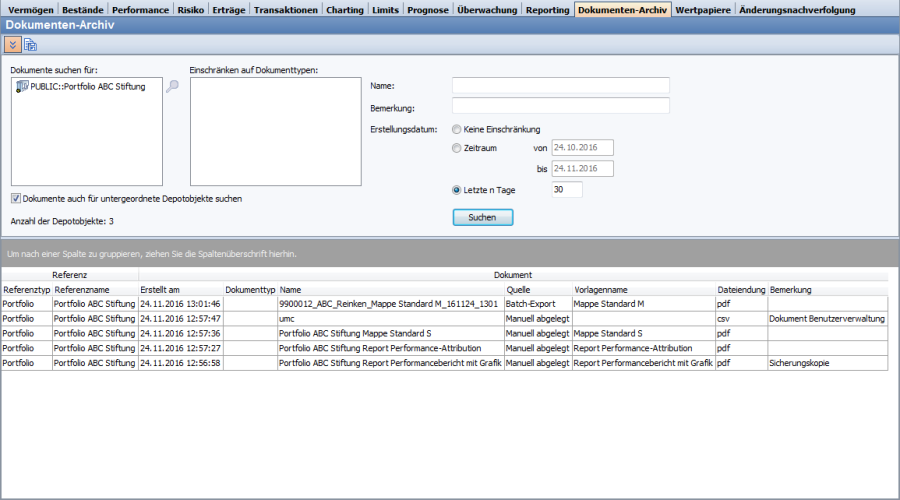Click the copy documents toolbar icon
900x500 pixels.
click(30, 45)
